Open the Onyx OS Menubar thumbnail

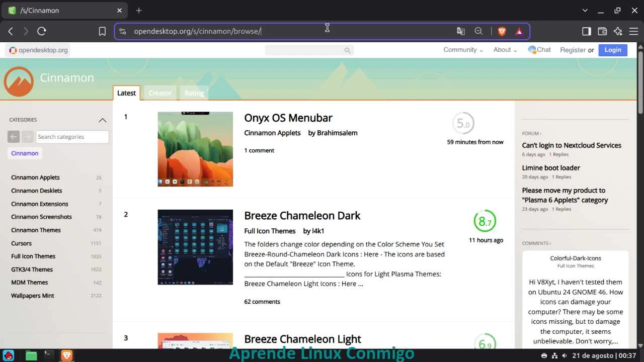click(195, 149)
